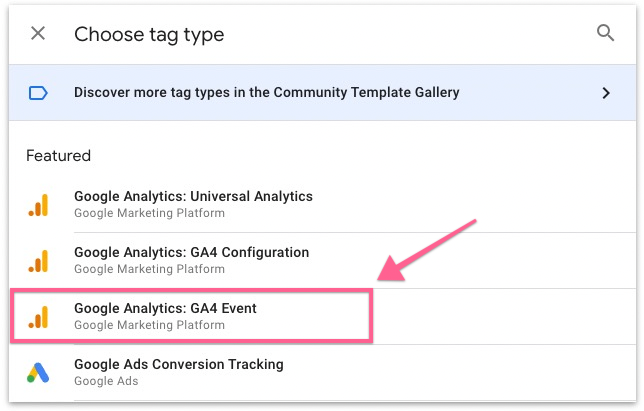
Task: Click Google Marketing Platform under Universal Analytics
Action: 149,213
